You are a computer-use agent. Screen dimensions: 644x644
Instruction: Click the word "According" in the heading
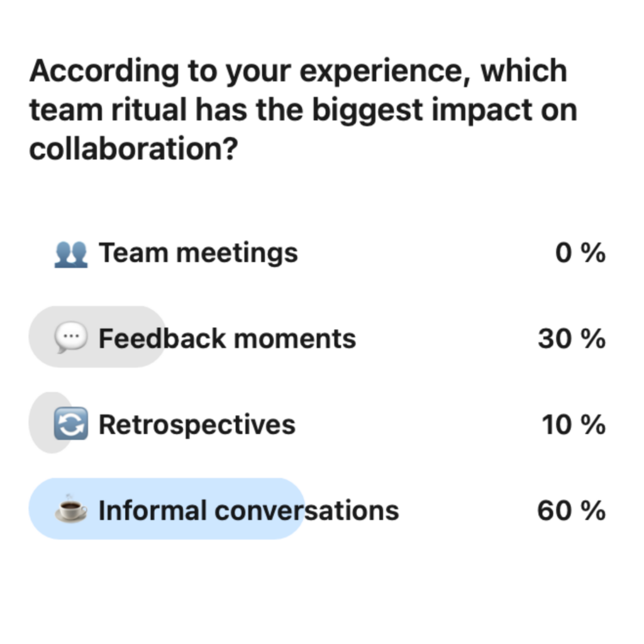point(104,72)
